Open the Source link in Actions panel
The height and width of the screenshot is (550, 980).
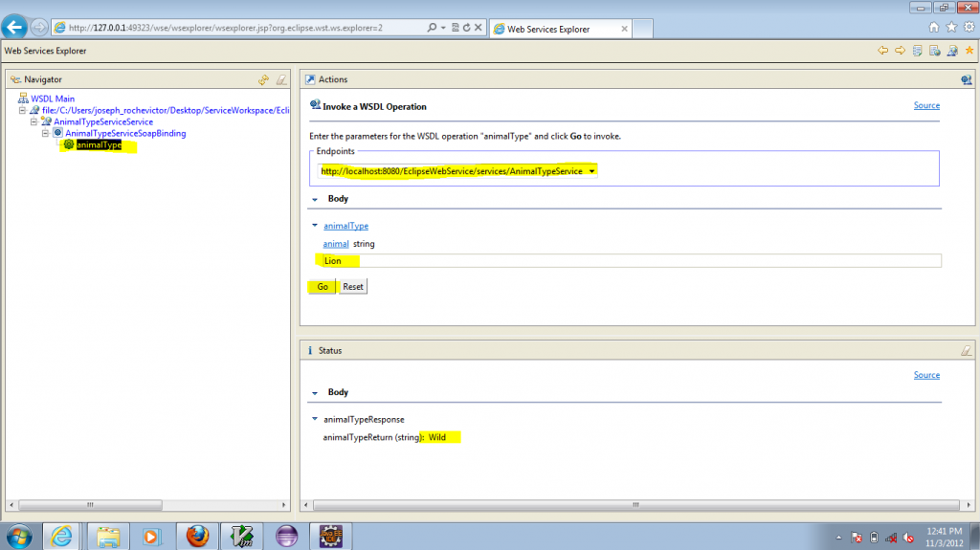click(x=925, y=105)
